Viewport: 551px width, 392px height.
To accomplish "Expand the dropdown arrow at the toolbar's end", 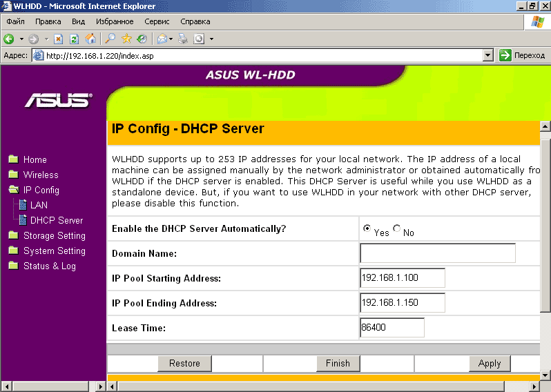I will pos(211,39).
